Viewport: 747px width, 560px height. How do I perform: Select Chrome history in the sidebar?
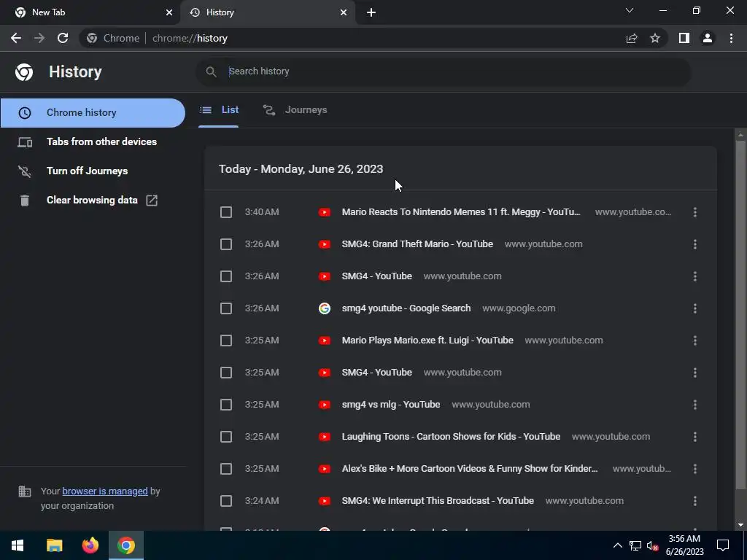[93, 113]
